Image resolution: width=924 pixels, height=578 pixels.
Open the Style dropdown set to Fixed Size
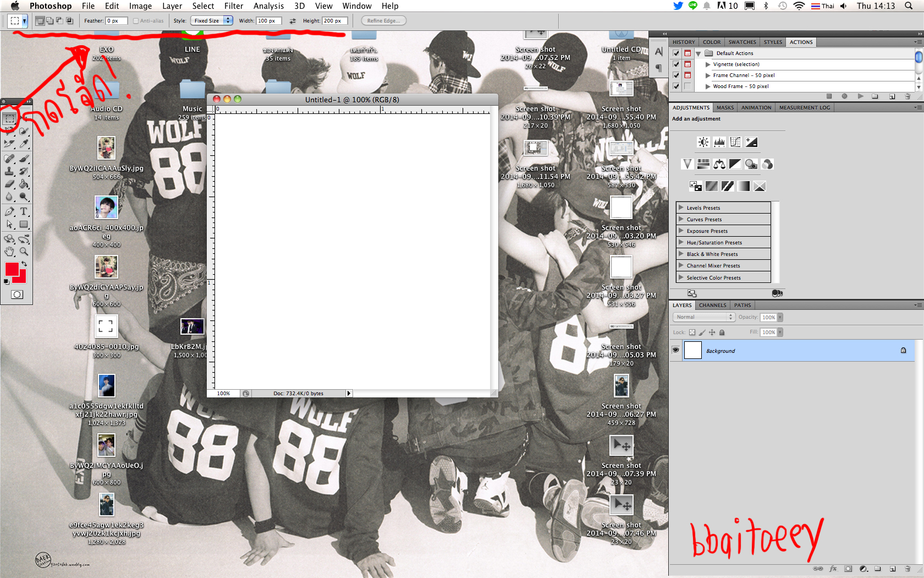coord(212,21)
